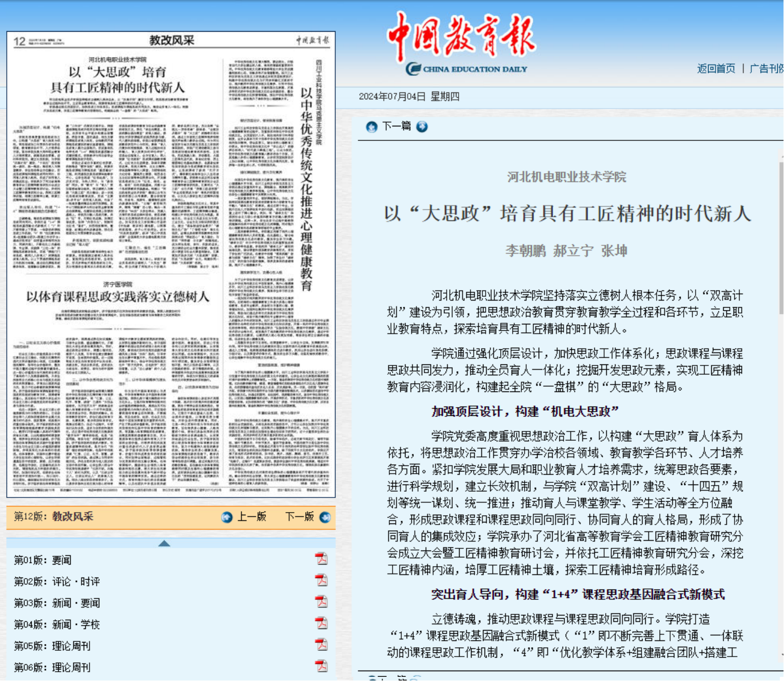
Task: Open page 第05版：理论周刊
Action: tap(52, 646)
